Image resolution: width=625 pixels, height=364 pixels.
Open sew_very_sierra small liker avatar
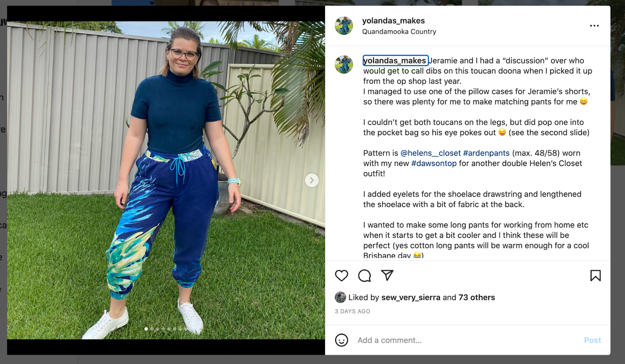point(340,297)
